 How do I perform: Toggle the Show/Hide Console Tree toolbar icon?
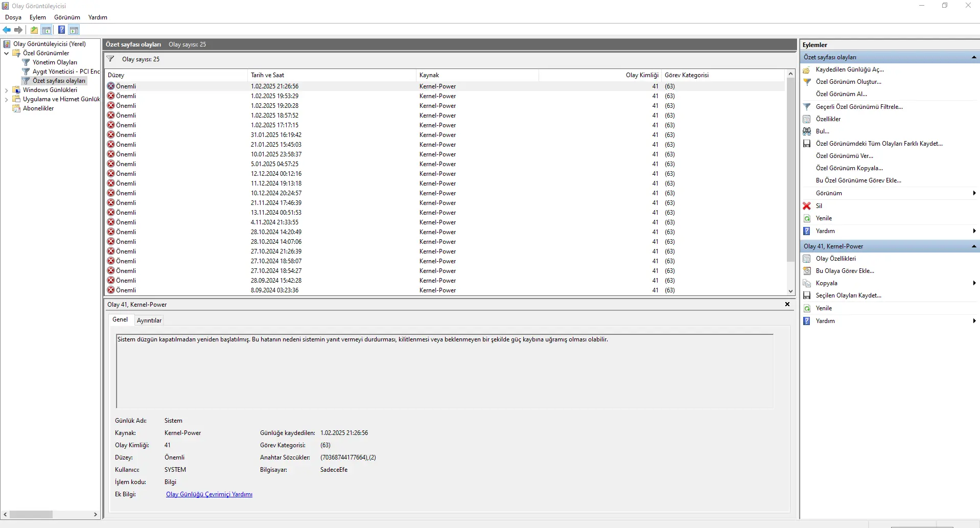point(46,30)
